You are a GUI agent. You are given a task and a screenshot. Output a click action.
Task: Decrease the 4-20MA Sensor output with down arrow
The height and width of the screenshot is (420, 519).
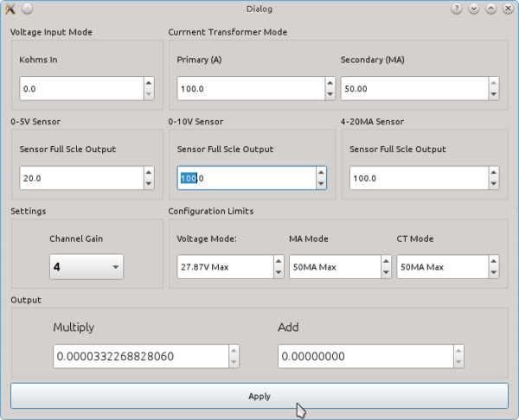tap(494, 183)
